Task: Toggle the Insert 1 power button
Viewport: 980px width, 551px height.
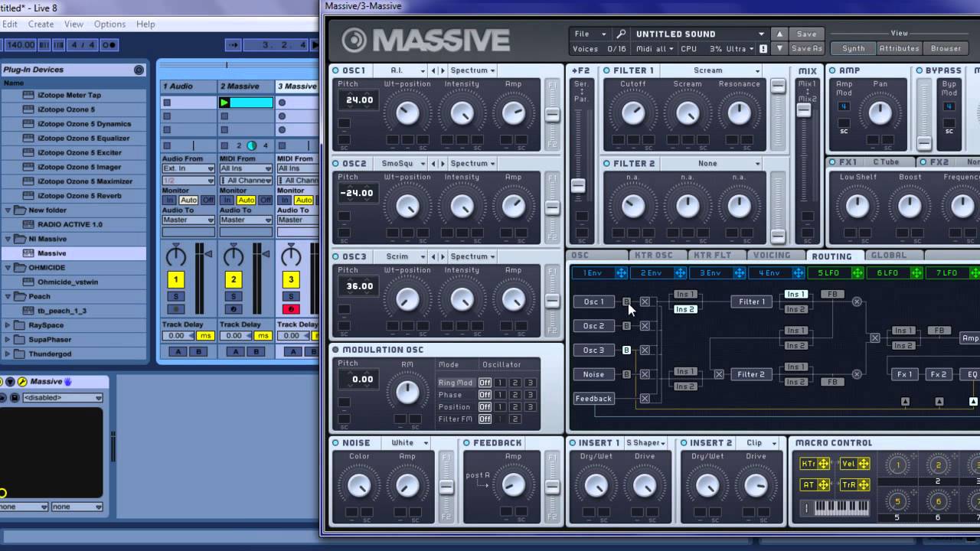Action: pyautogui.click(x=572, y=443)
